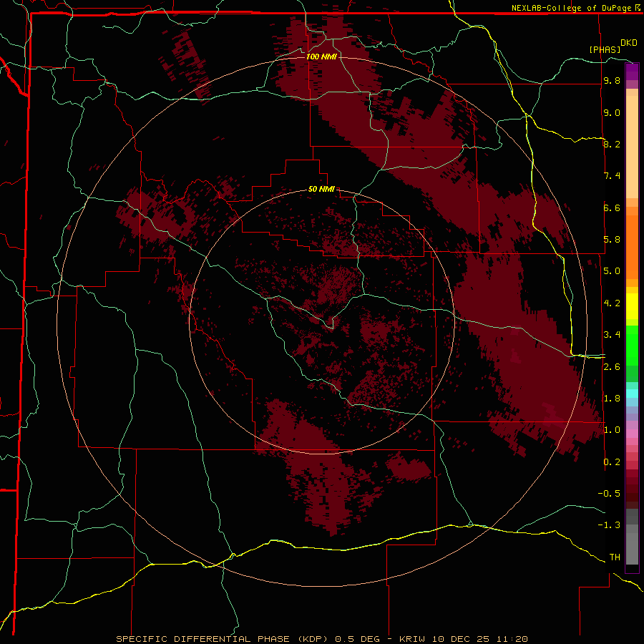644x644 pixels.
Task: Click the 8.2 value on the color scale
Action: pyautogui.click(x=612, y=144)
